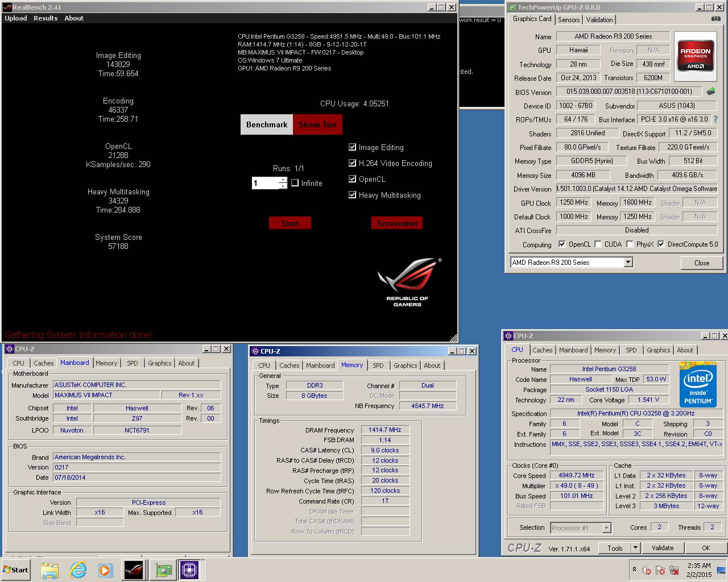Click the CPU-Z Memory window title icon
The height and width of the screenshot is (582, 728).
pyautogui.click(x=255, y=351)
